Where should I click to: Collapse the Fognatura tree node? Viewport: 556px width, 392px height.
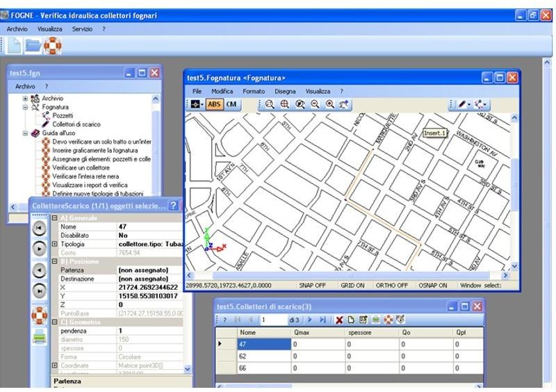[26, 108]
